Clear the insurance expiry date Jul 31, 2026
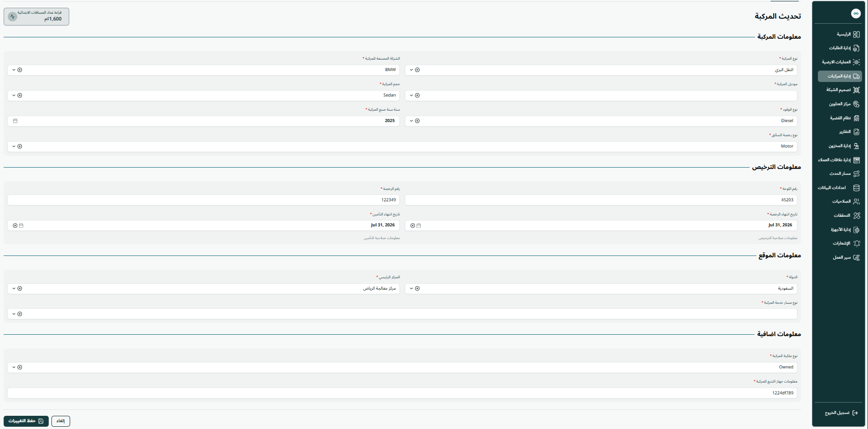The image size is (868, 429). pyautogui.click(x=15, y=225)
